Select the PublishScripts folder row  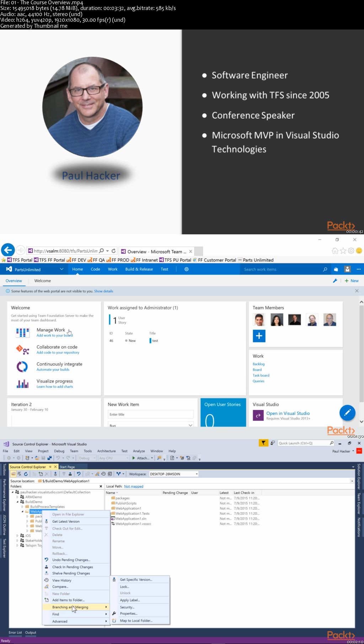coord(125,503)
